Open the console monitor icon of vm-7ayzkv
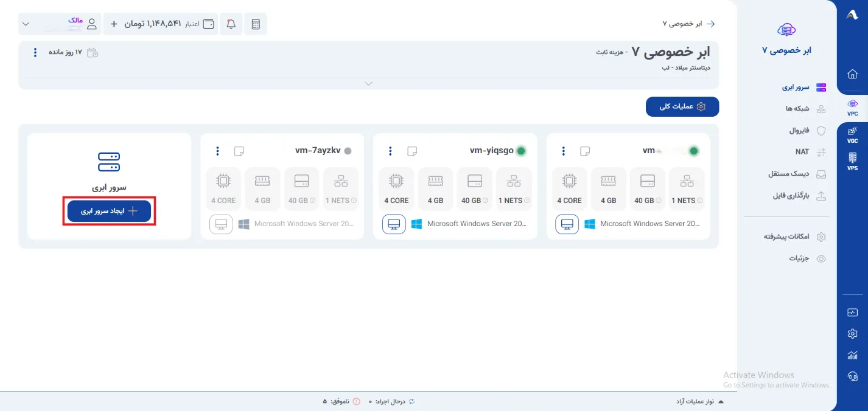 click(221, 224)
